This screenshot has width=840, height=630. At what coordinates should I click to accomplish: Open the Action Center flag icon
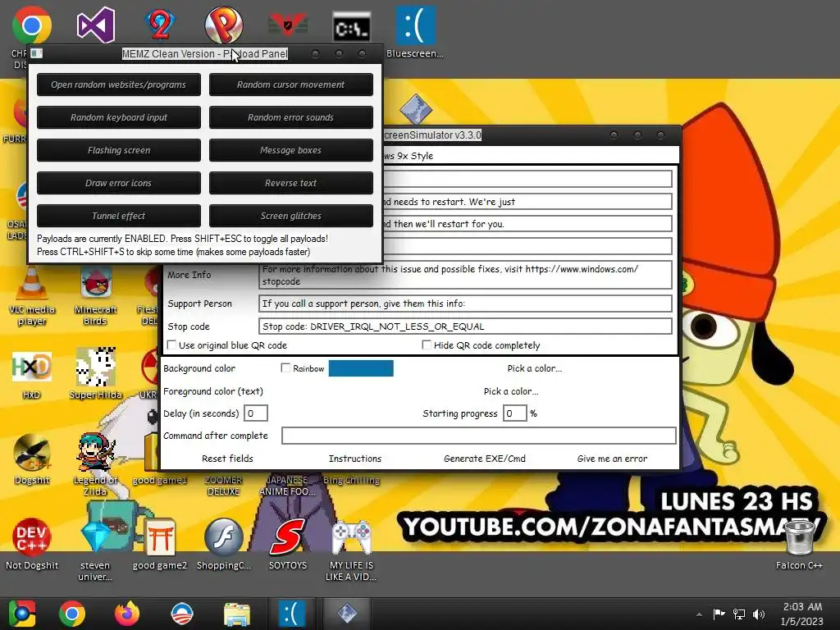(719, 614)
